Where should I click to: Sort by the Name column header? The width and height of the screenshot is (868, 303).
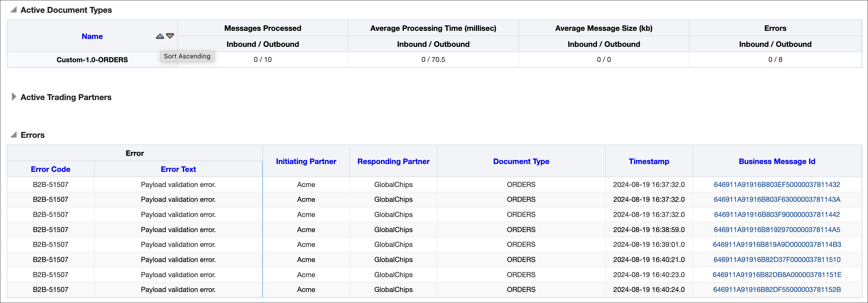[92, 36]
